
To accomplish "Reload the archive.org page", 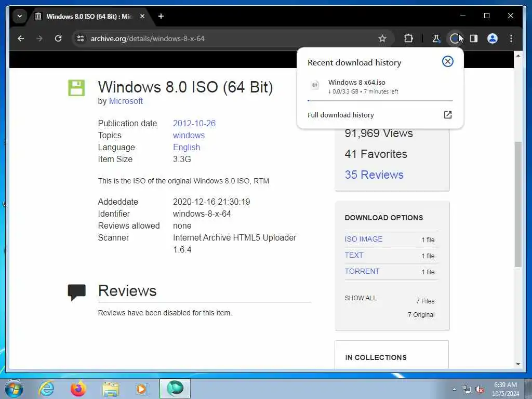I will (58, 38).
